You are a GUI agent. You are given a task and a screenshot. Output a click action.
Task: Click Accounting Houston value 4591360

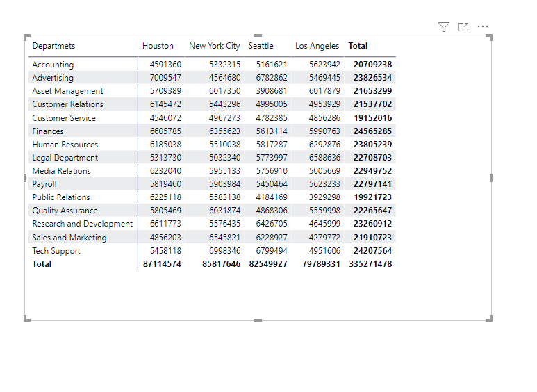click(x=165, y=65)
